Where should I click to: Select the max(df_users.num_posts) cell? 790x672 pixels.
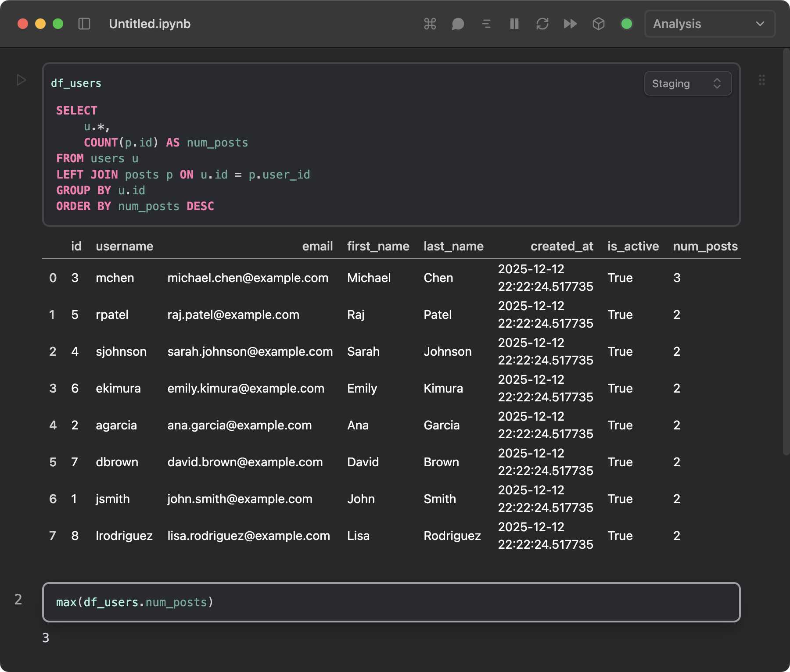pos(391,602)
